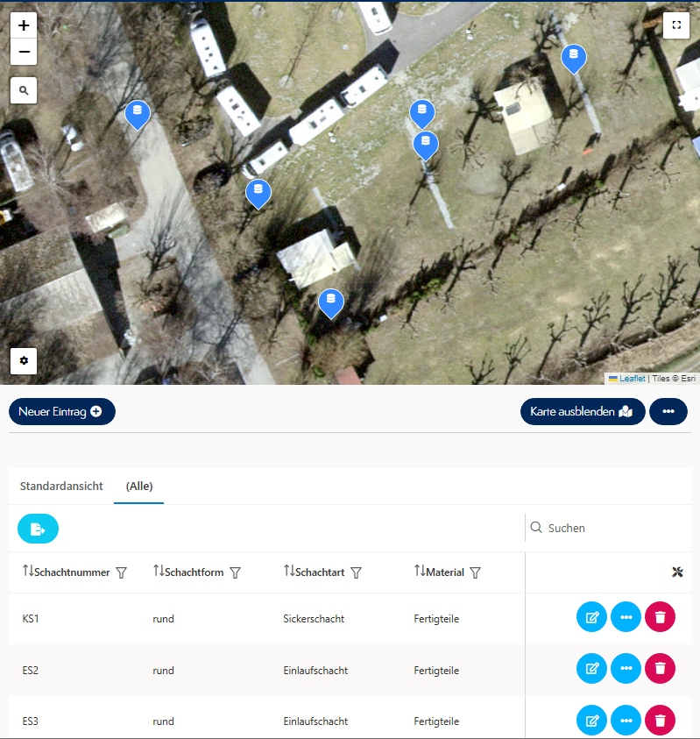
Task: Click into the Suchen search field
Action: 613,528
